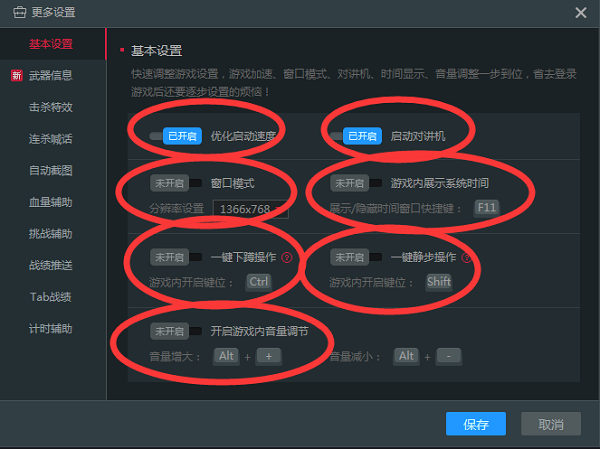
Task: Click the help icon beside 一键下蹲操作
Action: [287, 257]
